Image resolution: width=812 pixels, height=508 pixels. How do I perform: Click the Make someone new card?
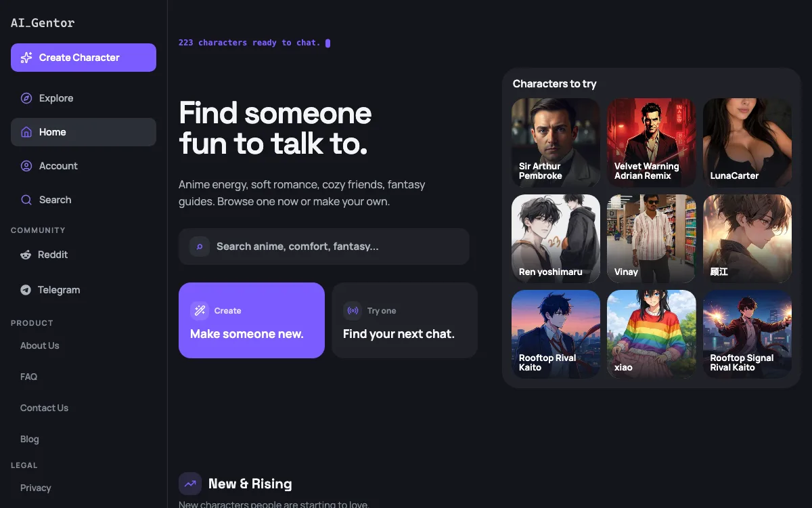tap(252, 320)
